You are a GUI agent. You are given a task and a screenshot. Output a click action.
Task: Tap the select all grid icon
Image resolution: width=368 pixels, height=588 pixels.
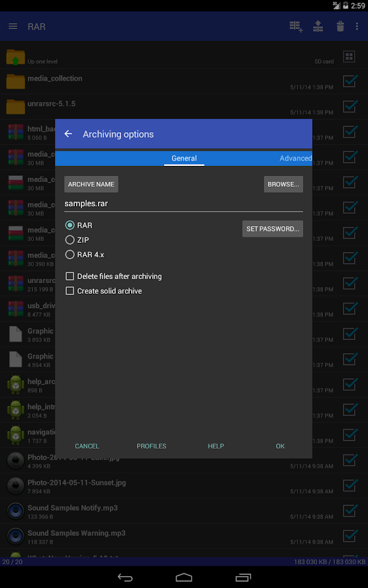point(349,57)
